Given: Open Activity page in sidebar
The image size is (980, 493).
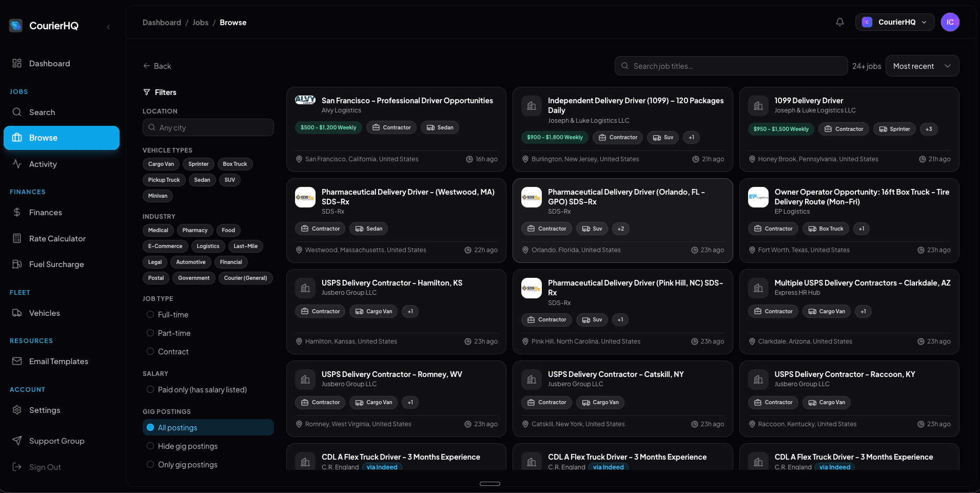Looking at the screenshot, I should point(62,164).
